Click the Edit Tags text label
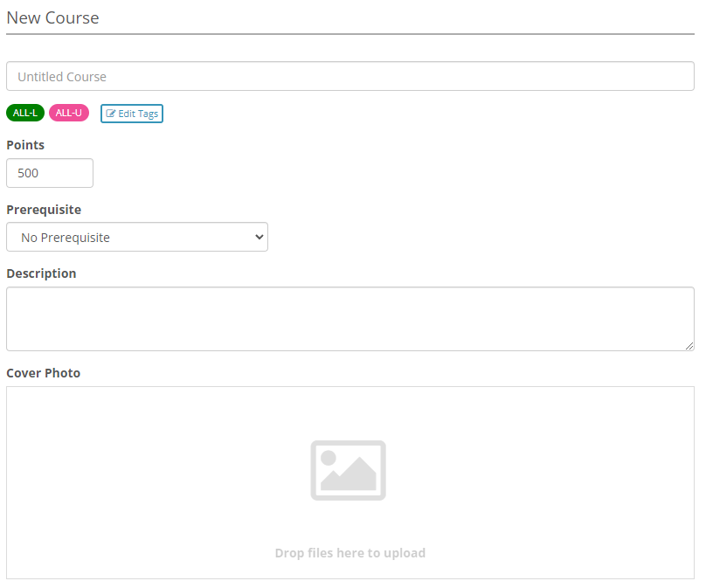This screenshot has width=706, height=588. pyautogui.click(x=138, y=114)
